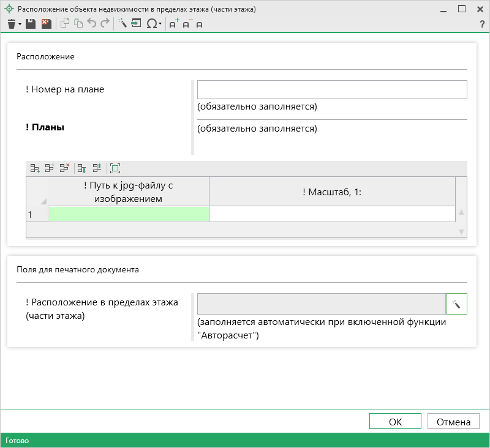Add a row at the end of the table
Image resolution: width=490 pixels, height=448 pixels.
(35, 168)
